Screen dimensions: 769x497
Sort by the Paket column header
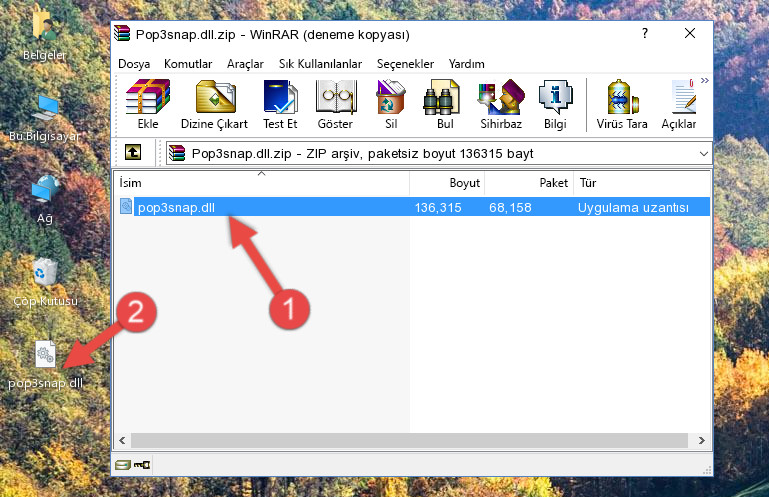tap(529, 183)
